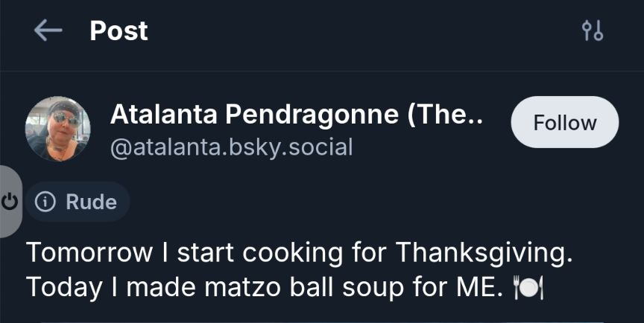The image size is (644, 323).
Task: Open the Rude content label details
Action: 78,202
